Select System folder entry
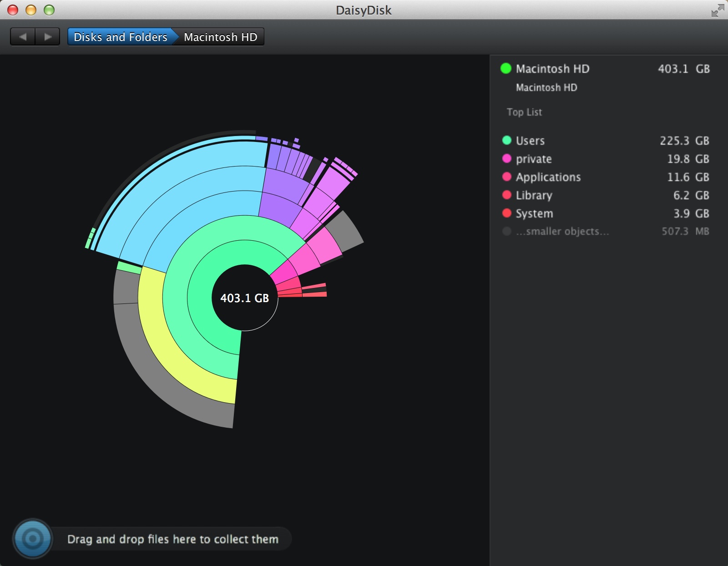This screenshot has width=728, height=566. click(605, 213)
